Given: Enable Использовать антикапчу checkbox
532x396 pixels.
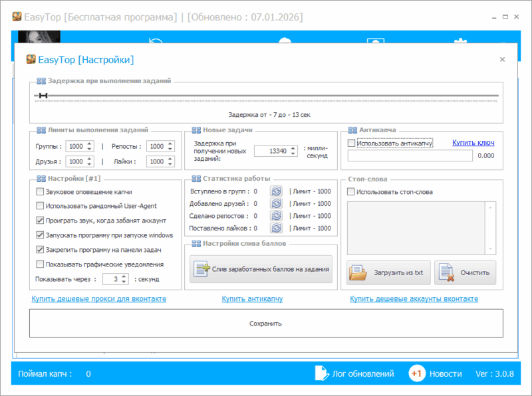Looking at the screenshot, I should 352,143.
